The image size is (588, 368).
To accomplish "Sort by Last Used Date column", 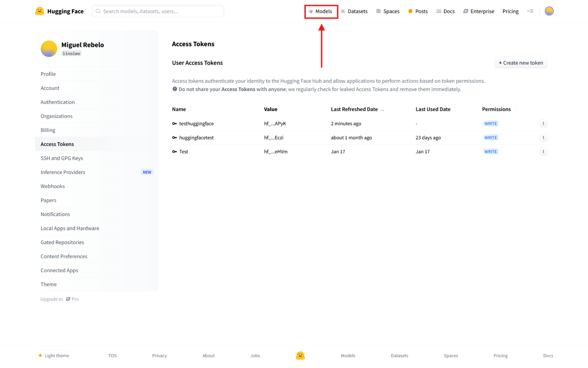I will click(x=455, y=109).
